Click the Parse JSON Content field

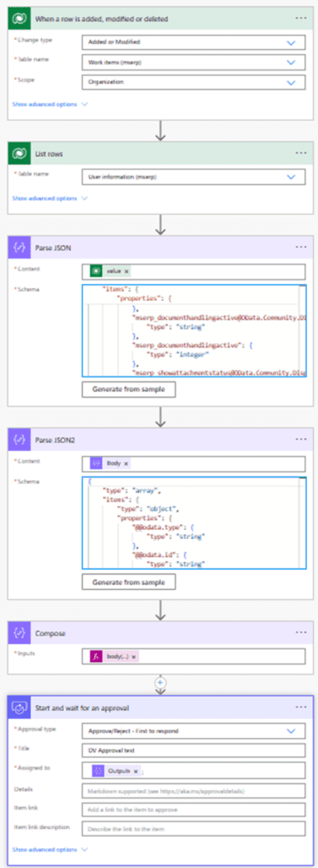click(x=193, y=271)
